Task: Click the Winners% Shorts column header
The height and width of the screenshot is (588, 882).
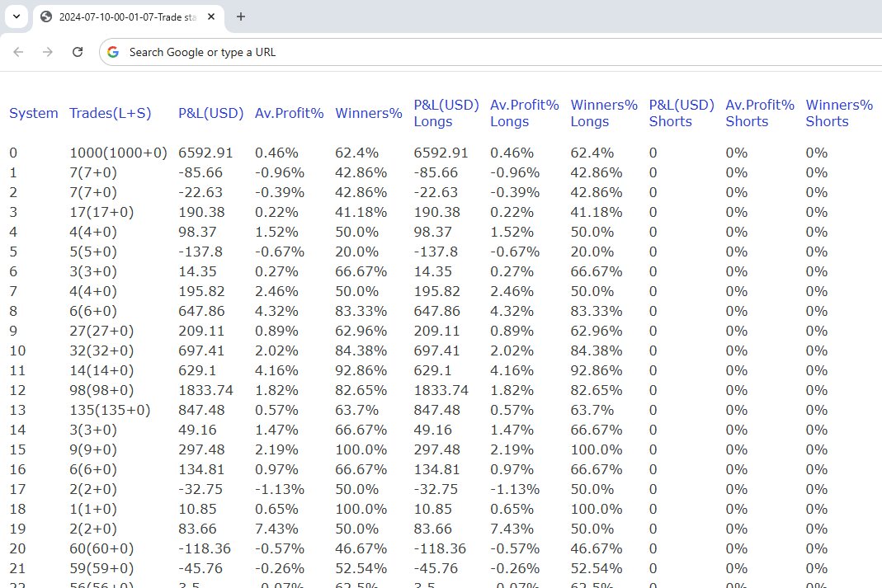Action: coord(838,113)
